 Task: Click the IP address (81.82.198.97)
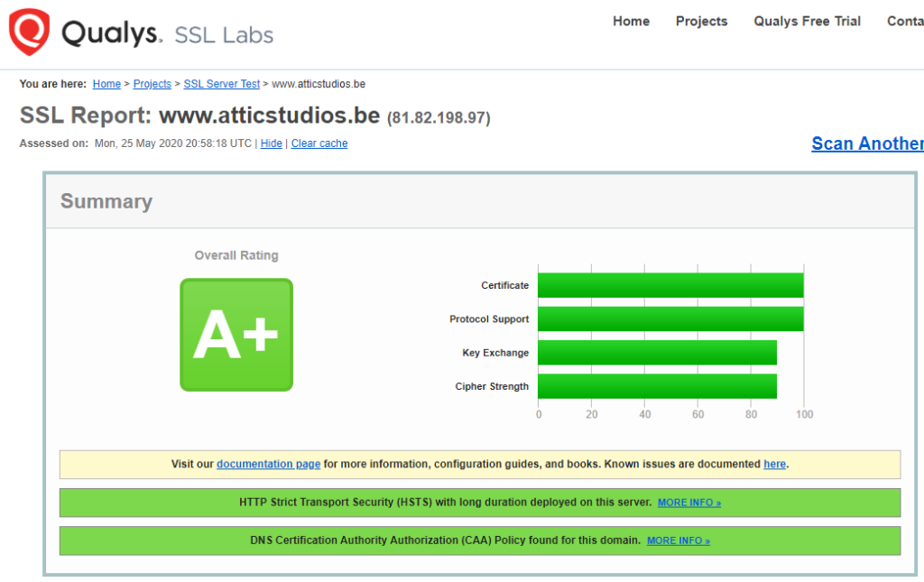click(x=439, y=118)
